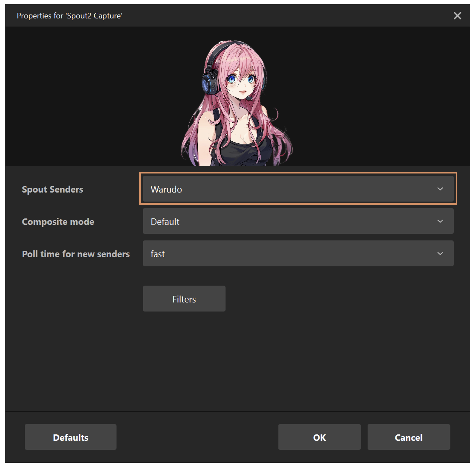Open the Spout Senders dropdown showing Warudo
This screenshot has height=469, width=476.
click(x=298, y=189)
